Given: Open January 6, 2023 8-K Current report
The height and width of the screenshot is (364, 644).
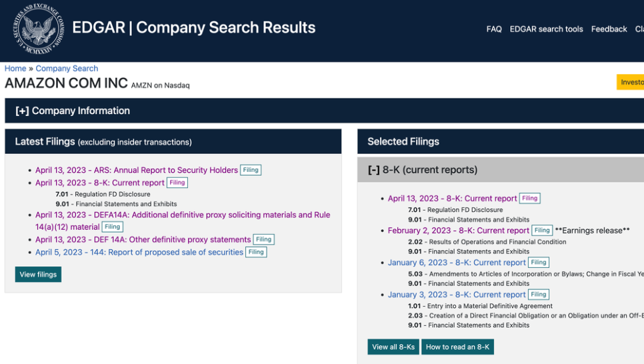Looking at the screenshot, I should [457, 262].
